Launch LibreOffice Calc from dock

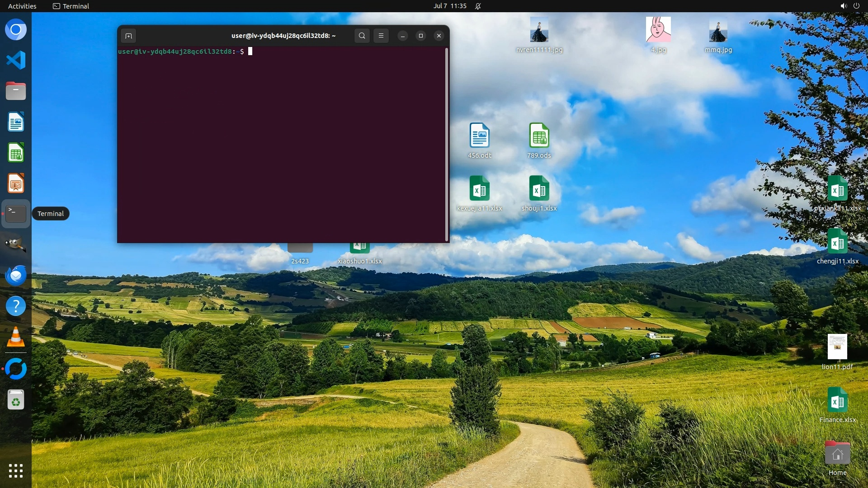tap(16, 153)
